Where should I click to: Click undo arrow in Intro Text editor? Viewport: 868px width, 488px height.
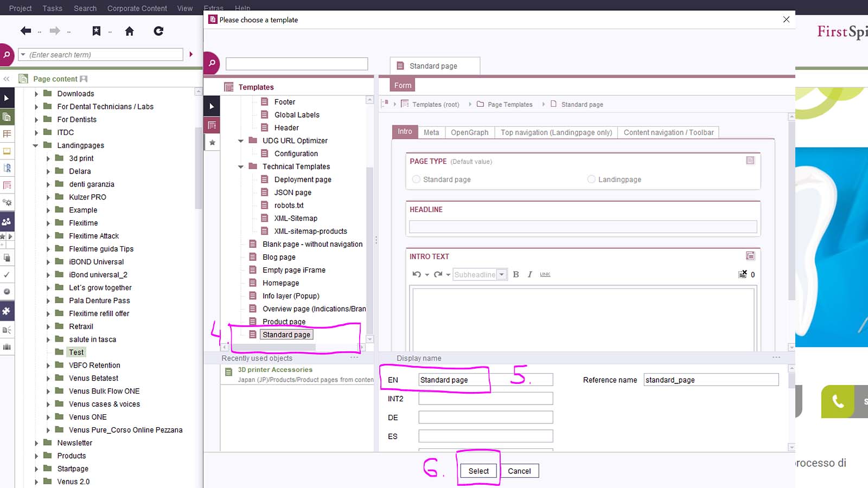pos(416,274)
